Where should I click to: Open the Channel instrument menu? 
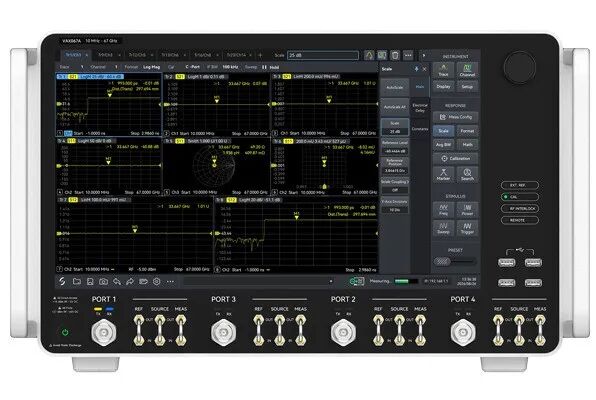467,71
